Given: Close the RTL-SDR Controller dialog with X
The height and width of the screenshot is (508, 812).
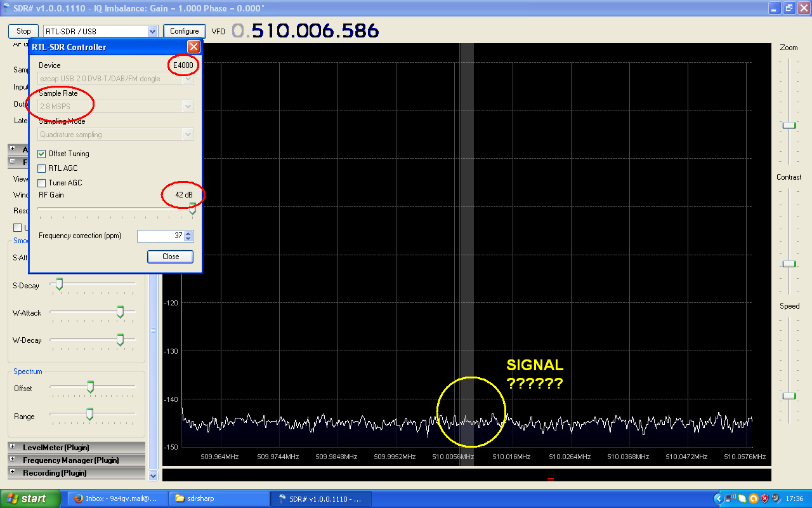Looking at the screenshot, I should pos(193,47).
